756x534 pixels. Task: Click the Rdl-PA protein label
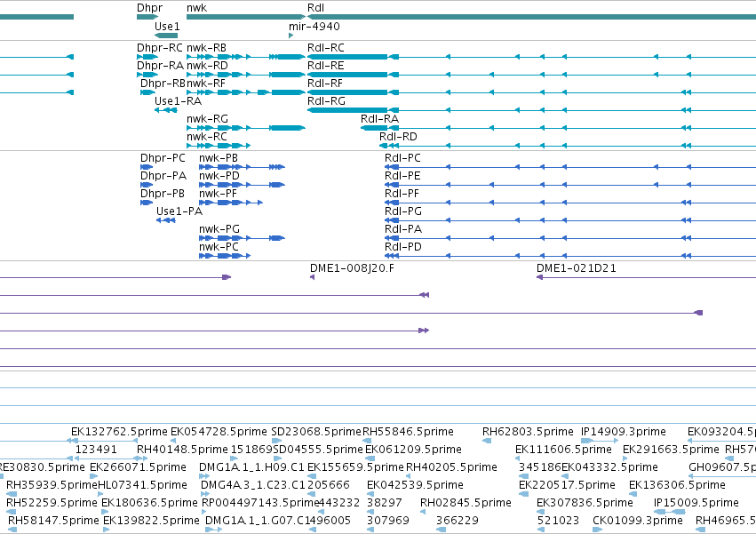403,229
